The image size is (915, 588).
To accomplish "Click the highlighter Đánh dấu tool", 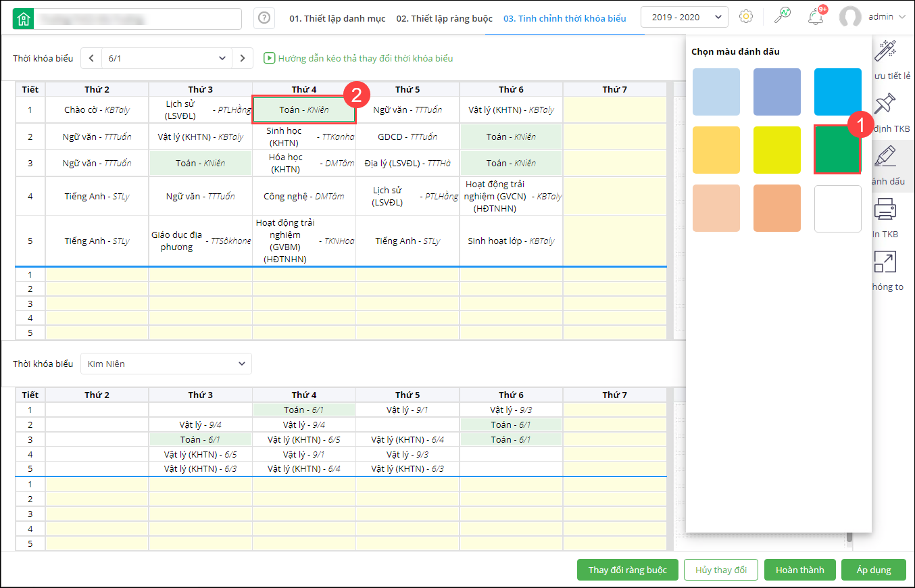I will click(885, 157).
